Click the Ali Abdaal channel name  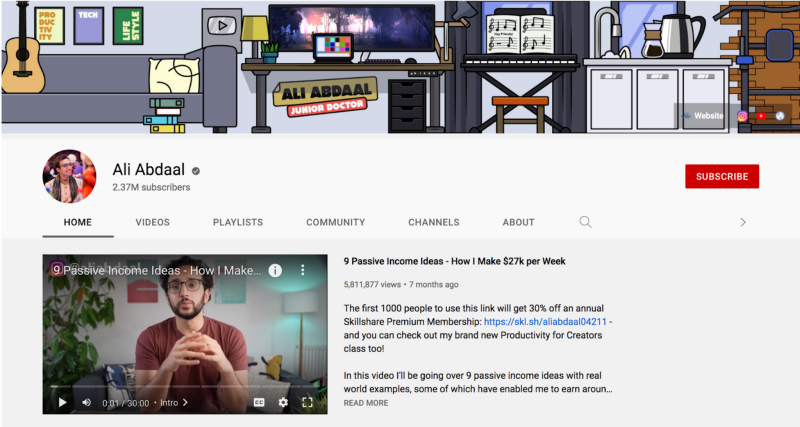pos(148,169)
